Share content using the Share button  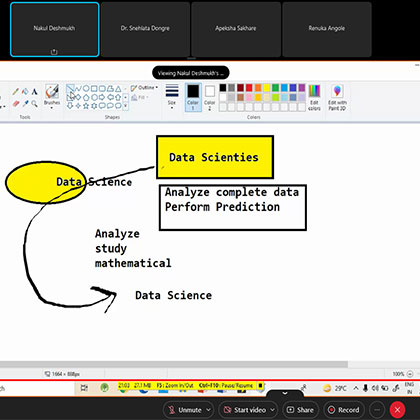coord(300,410)
